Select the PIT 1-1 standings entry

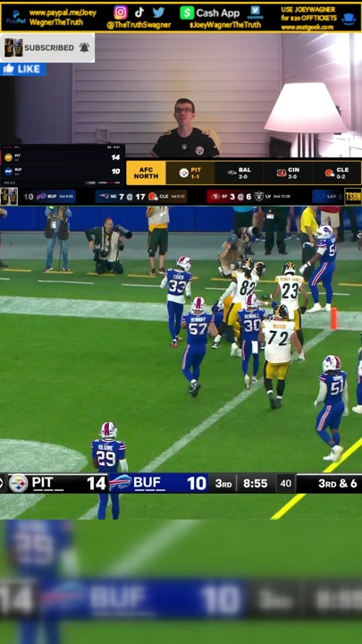click(x=190, y=173)
